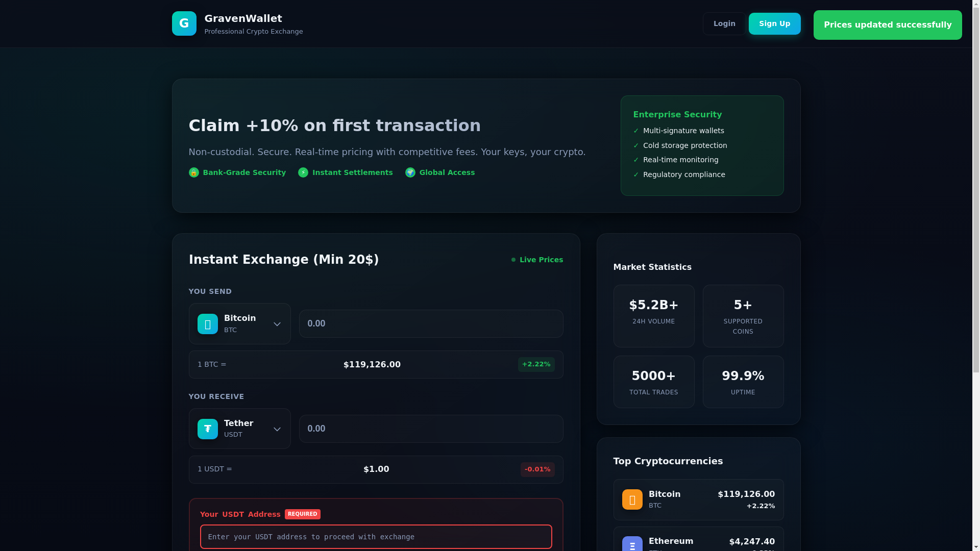The image size is (980, 551).
Task: Click the $1.00 USDT rate value
Action: point(376,469)
